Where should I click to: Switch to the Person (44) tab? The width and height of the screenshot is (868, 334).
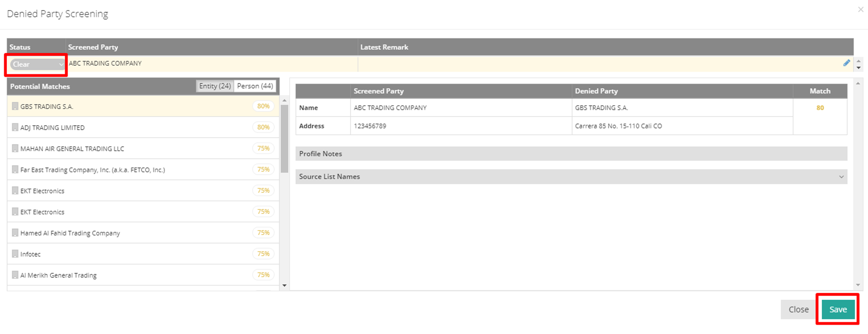click(x=255, y=86)
